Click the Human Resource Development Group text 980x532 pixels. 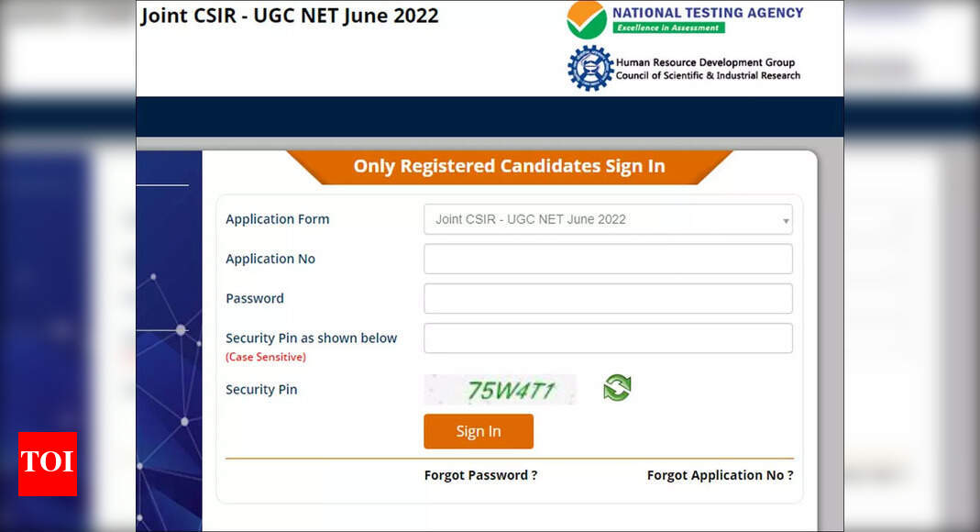pyautogui.click(x=706, y=62)
